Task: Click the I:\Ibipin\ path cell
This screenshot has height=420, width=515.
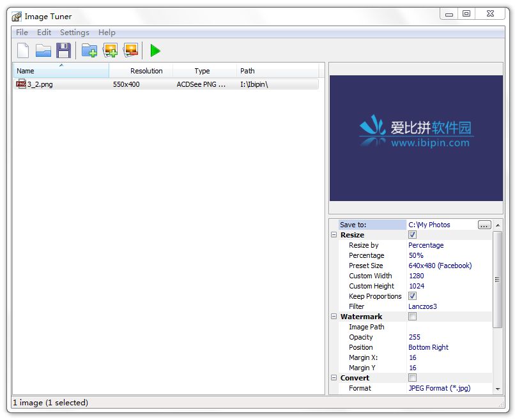Action: click(254, 84)
